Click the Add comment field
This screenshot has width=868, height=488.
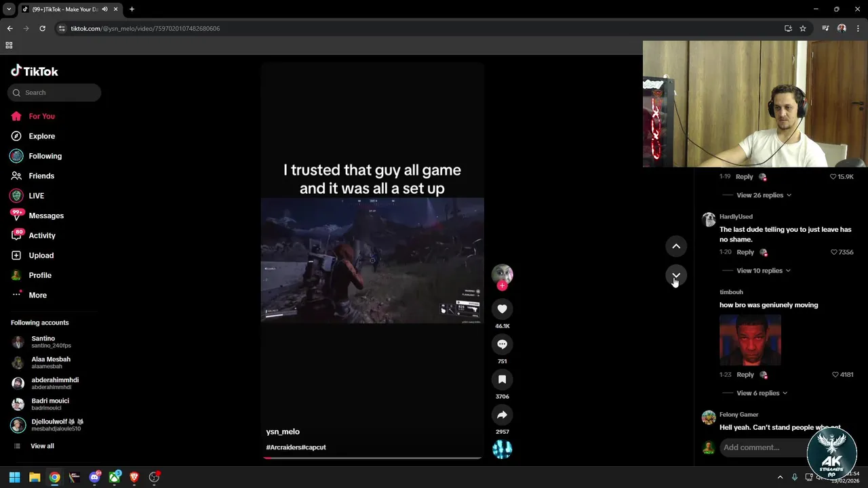pyautogui.click(x=763, y=447)
